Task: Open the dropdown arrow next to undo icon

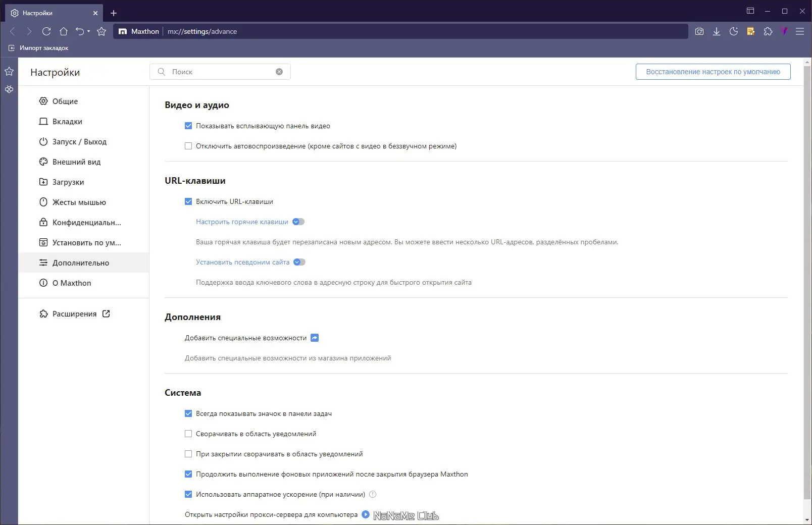Action: pyautogui.click(x=88, y=31)
